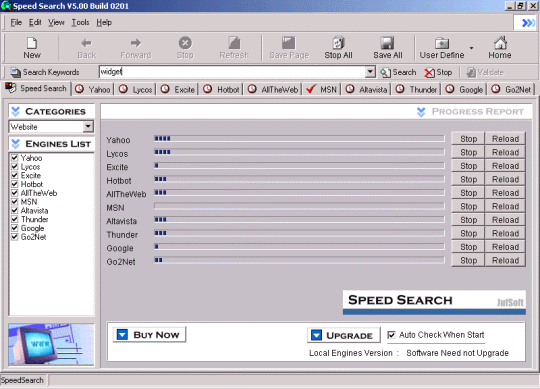Switch to the Yahoo tab
Viewport: 540px width, 389px height.
click(93, 90)
